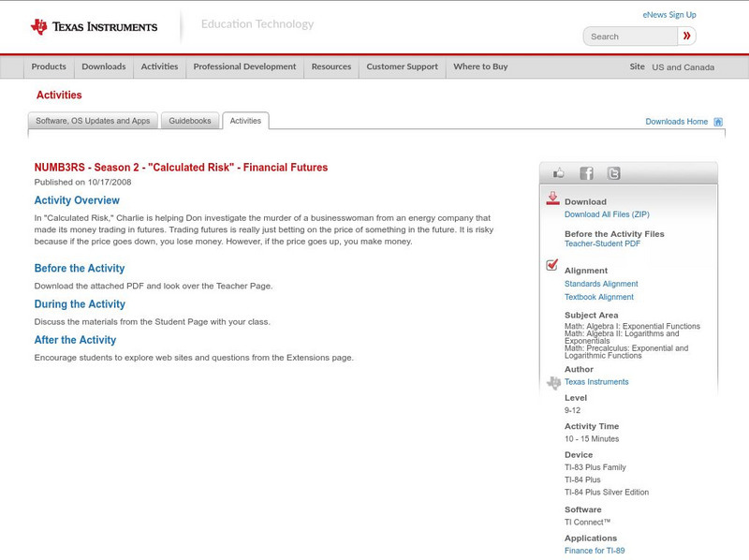
Task: Click the red download arrow icon
Action: (x=552, y=199)
